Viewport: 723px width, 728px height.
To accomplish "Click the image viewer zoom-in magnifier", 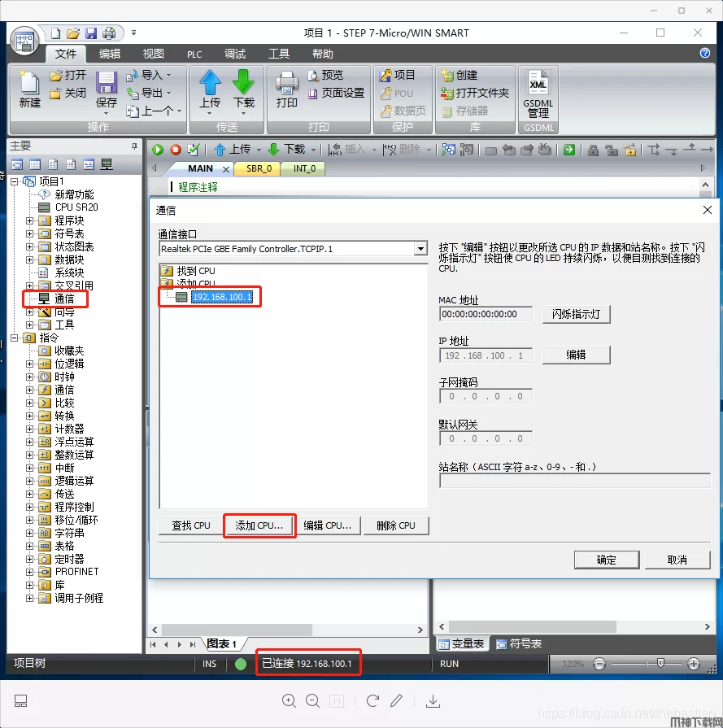I will [x=289, y=700].
